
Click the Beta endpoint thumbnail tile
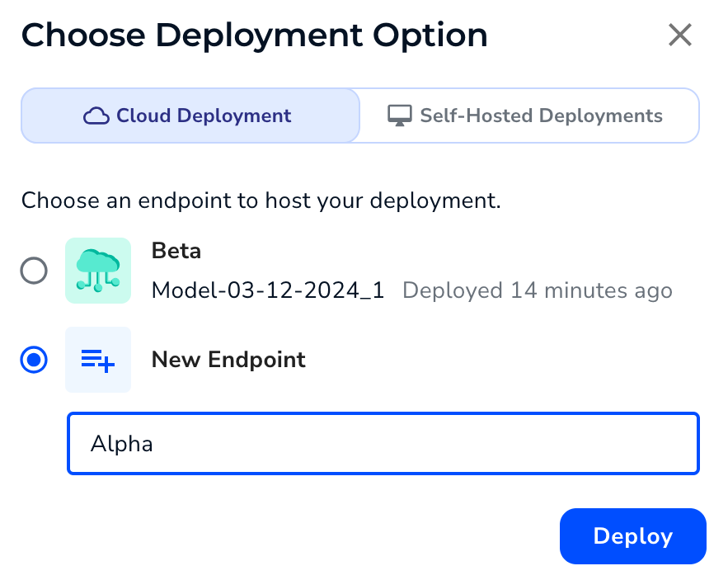tap(98, 271)
